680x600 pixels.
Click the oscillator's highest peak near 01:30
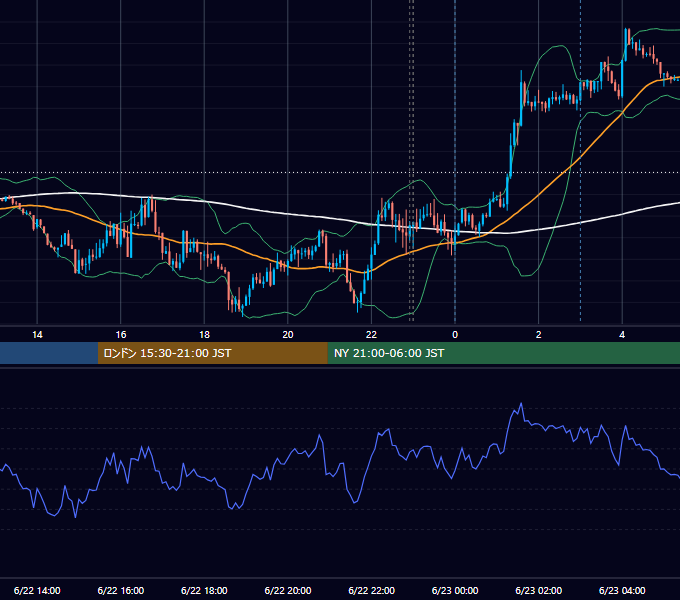[x=521, y=404]
